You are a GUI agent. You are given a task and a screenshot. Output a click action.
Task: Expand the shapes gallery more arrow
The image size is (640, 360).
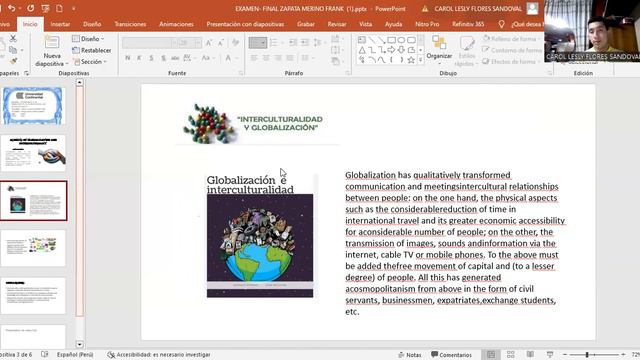tap(421, 60)
